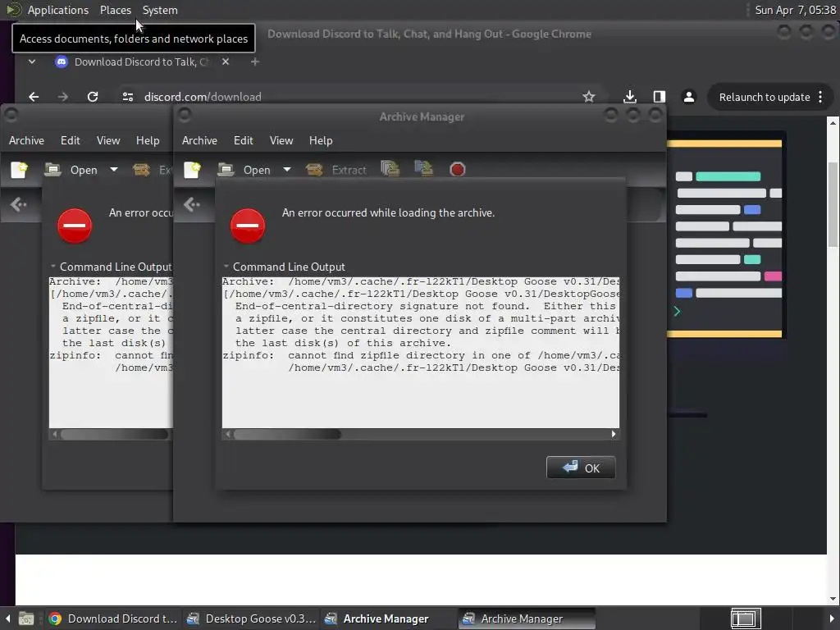This screenshot has width=840, height=630.
Task: Click the red Stop icon in front Archive Manager
Action: (458, 170)
